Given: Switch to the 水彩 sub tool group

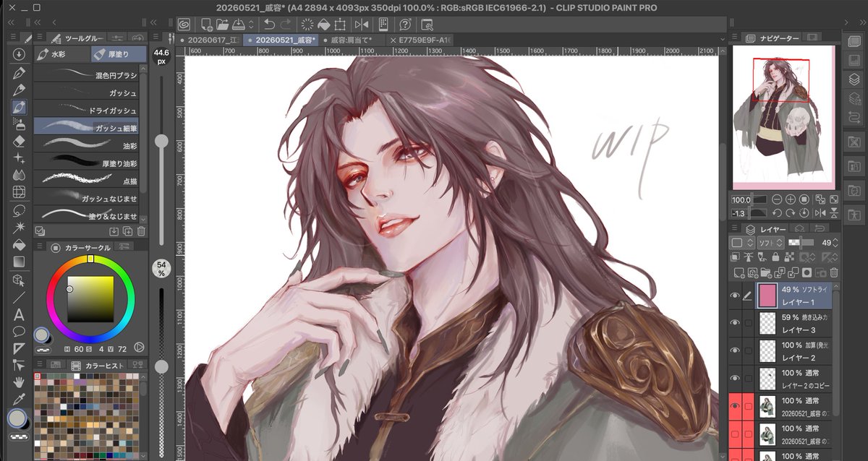Looking at the screenshot, I should [61, 53].
